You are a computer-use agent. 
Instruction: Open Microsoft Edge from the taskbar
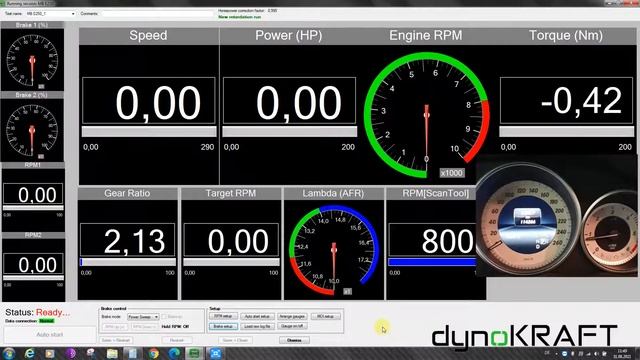click(x=174, y=353)
